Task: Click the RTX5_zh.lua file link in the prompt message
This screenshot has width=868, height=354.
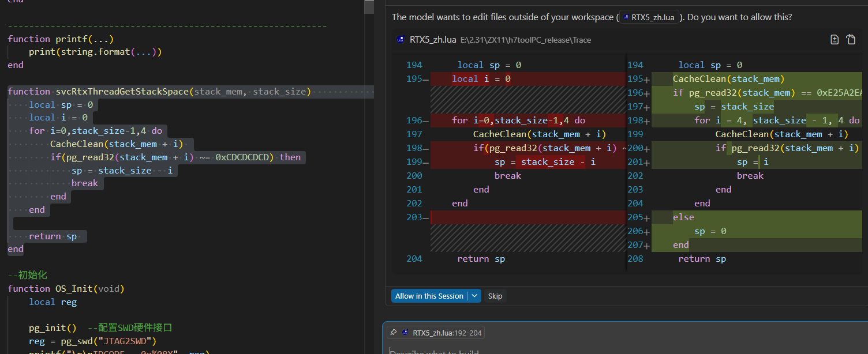Action: click(652, 17)
